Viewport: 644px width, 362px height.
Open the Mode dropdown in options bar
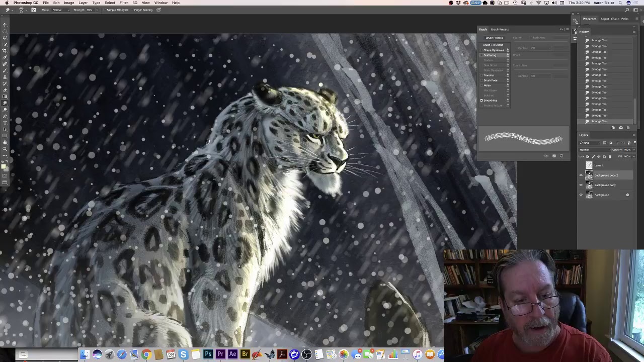(61, 10)
